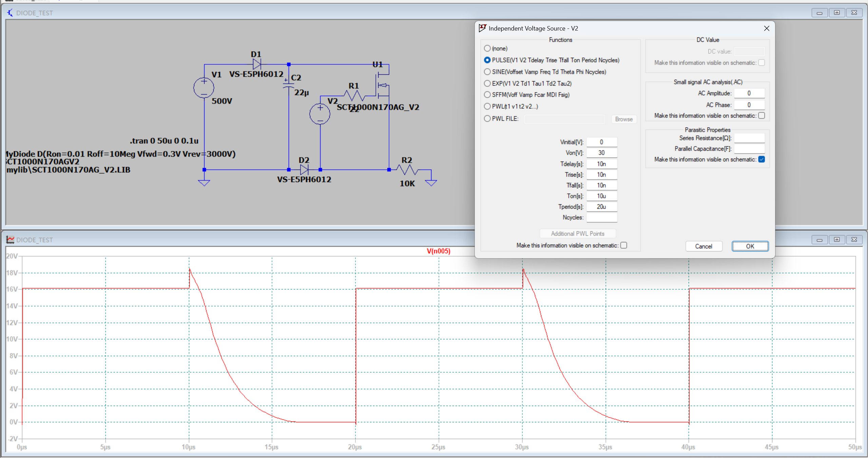Select capacitor C2 in the schematic
This screenshot has width=868, height=458.
click(288, 85)
